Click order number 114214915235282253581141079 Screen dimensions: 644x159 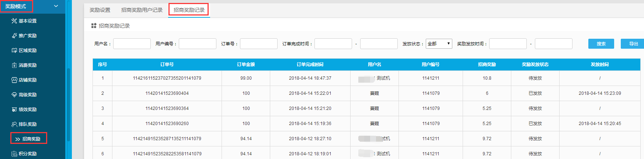pos(167,154)
